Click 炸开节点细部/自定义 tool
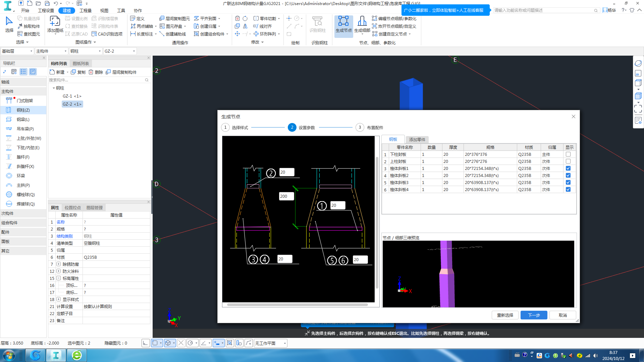The image size is (644, 362). click(x=394, y=26)
